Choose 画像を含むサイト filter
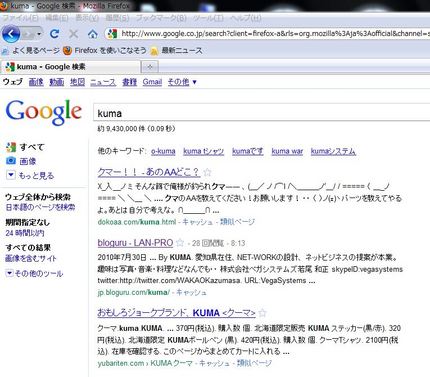430x377 pixels. pos(31,258)
